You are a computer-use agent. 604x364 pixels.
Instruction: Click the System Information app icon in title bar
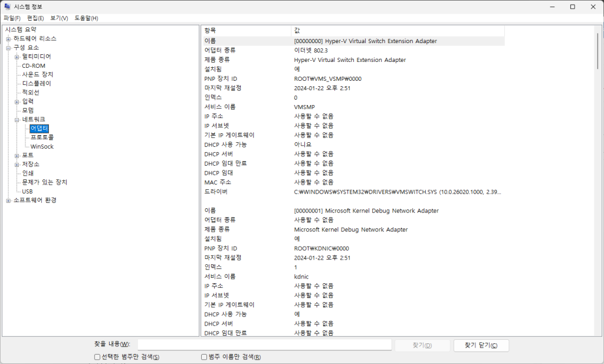7,6
